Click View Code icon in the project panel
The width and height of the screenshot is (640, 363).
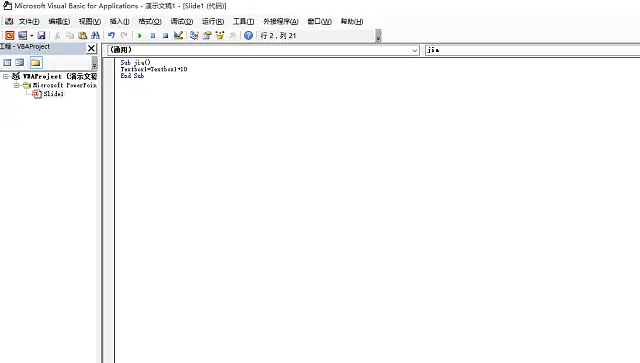[7, 62]
